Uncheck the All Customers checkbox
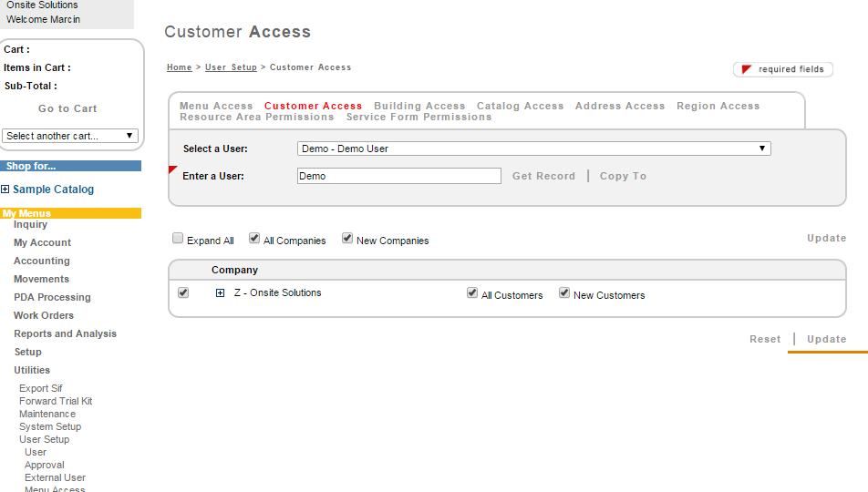This screenshot has width=868, height=492. [x=472, y=293]
